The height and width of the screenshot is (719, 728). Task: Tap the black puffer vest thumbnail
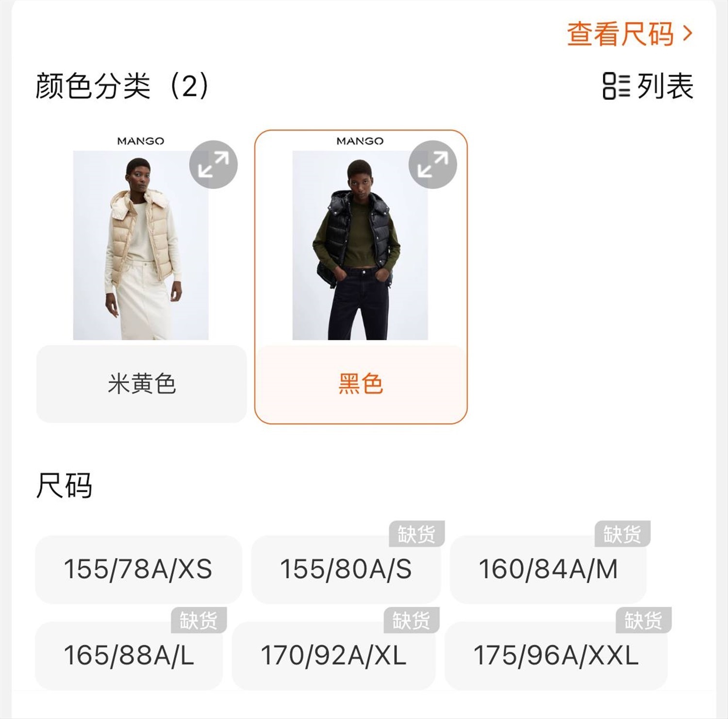(x=360, y=245)
